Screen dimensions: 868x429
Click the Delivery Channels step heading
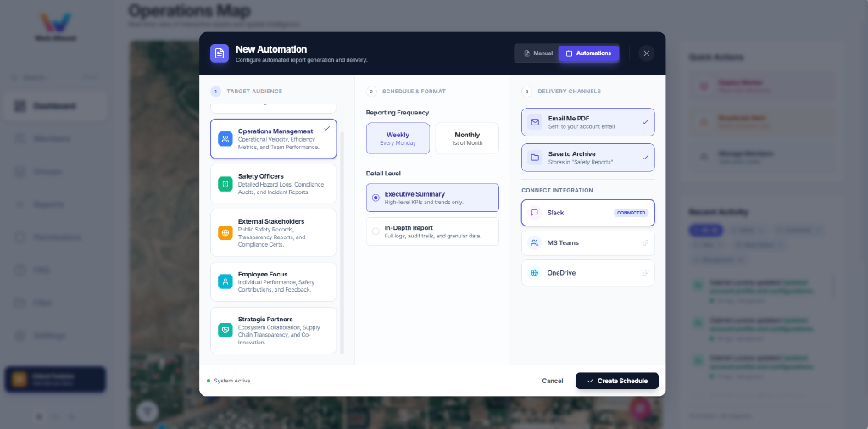(x=569, y=92)
